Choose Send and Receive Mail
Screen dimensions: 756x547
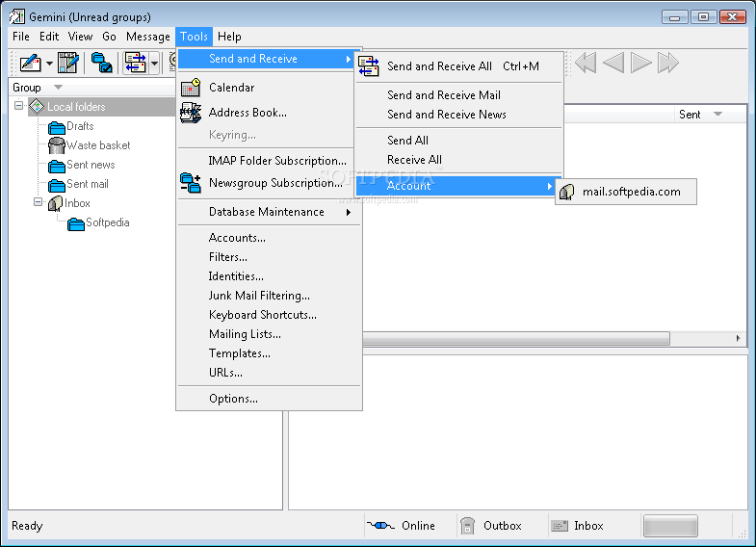(459, 95)
